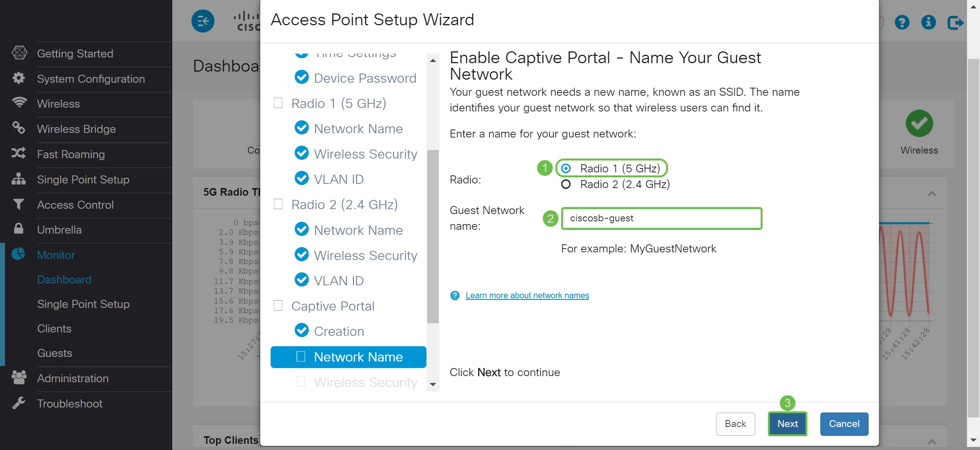980x450 pixels.
Task: Click the sidebar collapse arrow icon
Action: coord(203,21)
